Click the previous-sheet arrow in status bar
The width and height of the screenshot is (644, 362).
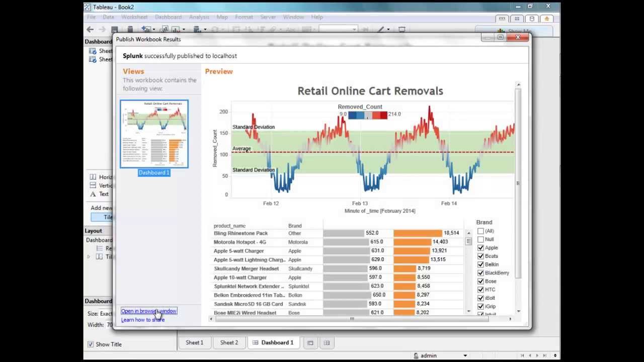click(x=530, y=355)
